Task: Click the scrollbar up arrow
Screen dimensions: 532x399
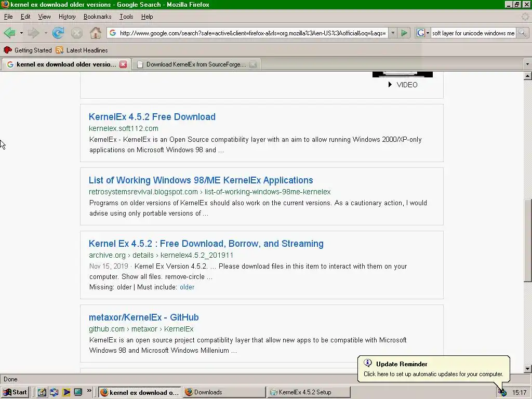Action: 527,76
